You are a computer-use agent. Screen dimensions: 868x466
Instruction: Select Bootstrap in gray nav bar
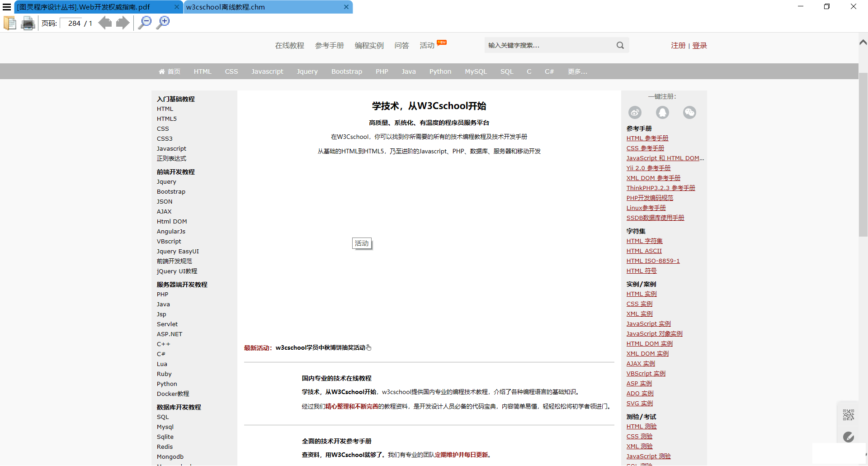[347, 71]
